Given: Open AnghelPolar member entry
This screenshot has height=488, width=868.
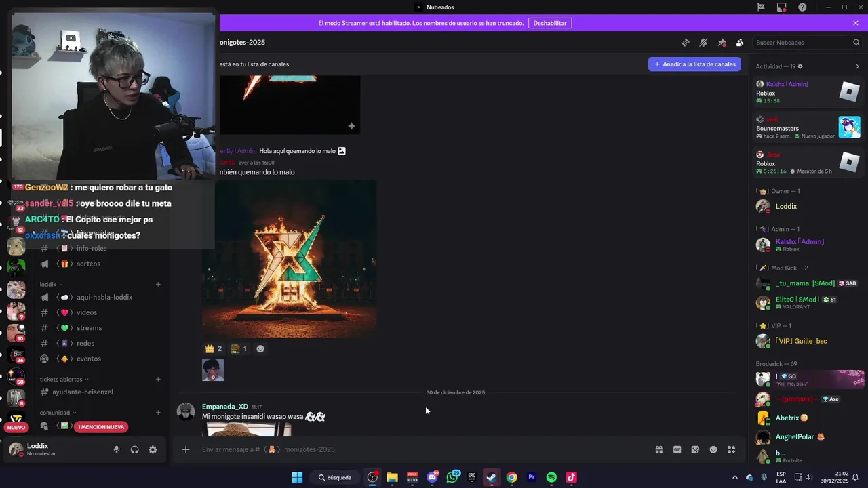Looking at the screenshot, I should (x=807, y=436).
